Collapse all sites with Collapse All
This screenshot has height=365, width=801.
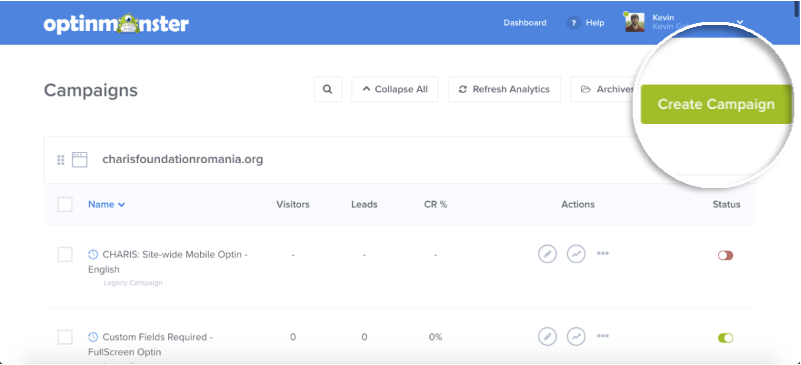pos(395,89)
